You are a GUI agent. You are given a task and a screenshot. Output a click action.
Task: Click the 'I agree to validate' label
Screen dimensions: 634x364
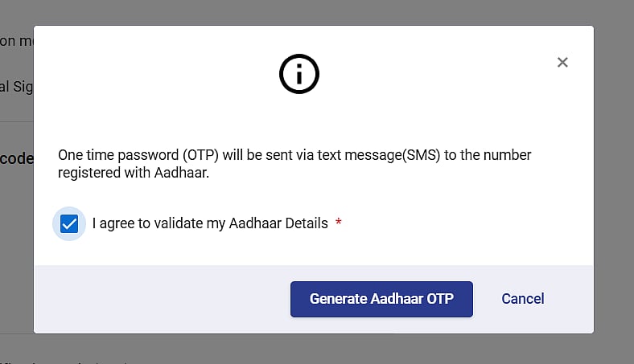pos(210,223)
